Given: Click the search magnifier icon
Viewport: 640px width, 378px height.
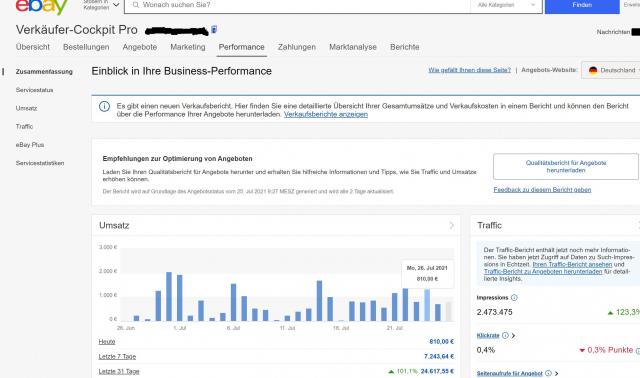Looking at the screenshot, I should (x=136, y=5).
